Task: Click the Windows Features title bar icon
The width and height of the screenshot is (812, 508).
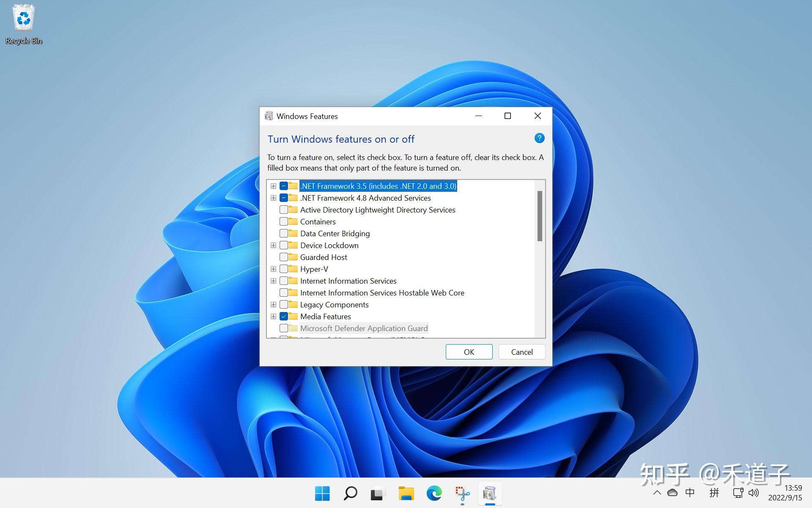Action: tap(269, 116)
